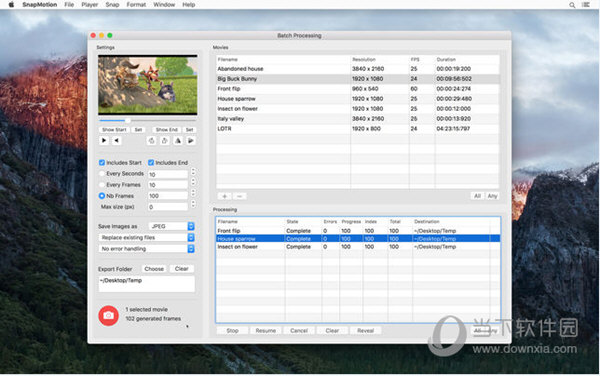Image resolution: width=600 pixels, height=376 pixels.
Task: Open the No error handling dropdown
Action: coord(147,249)
